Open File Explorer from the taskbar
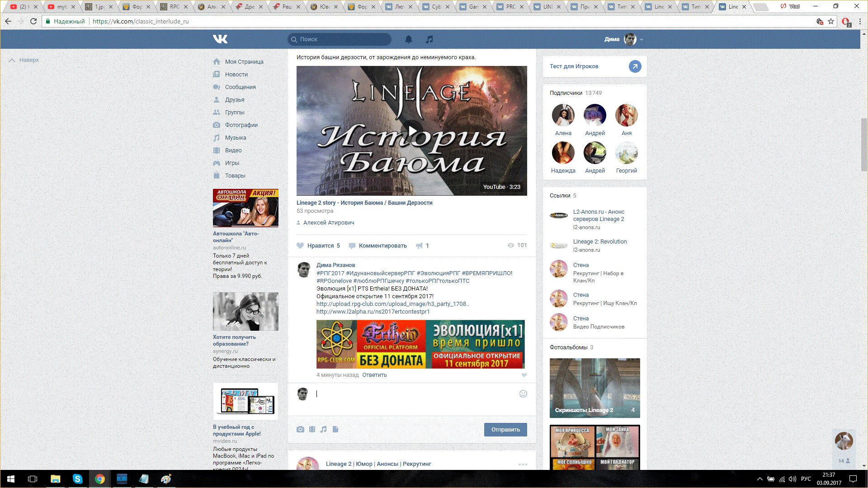The image size is (868, 488). point(55,479)
